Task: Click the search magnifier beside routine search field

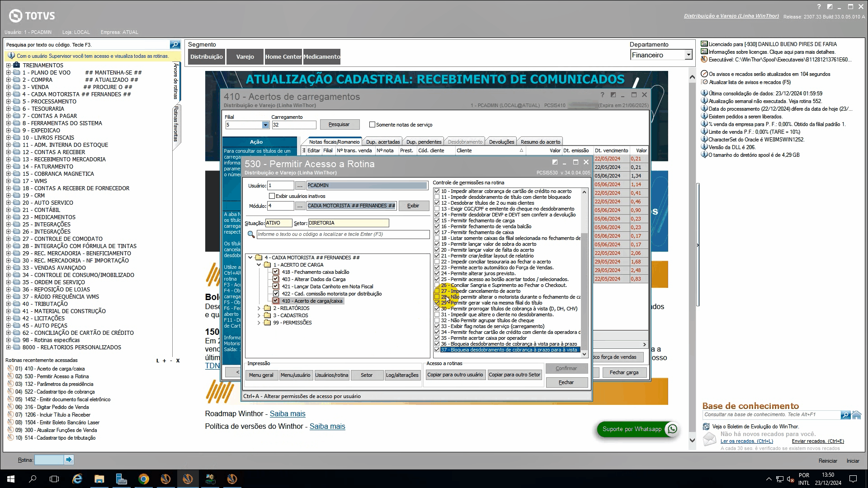Action: (175, 44)
